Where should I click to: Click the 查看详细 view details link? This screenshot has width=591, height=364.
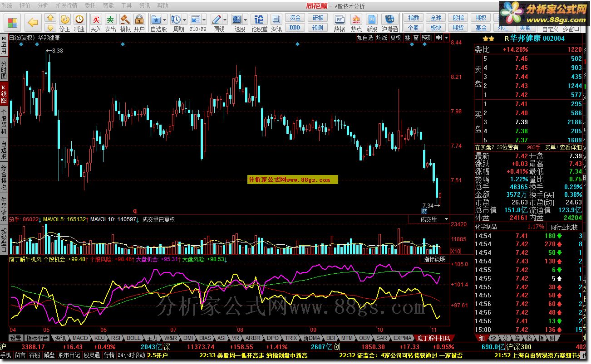(571, 147)
